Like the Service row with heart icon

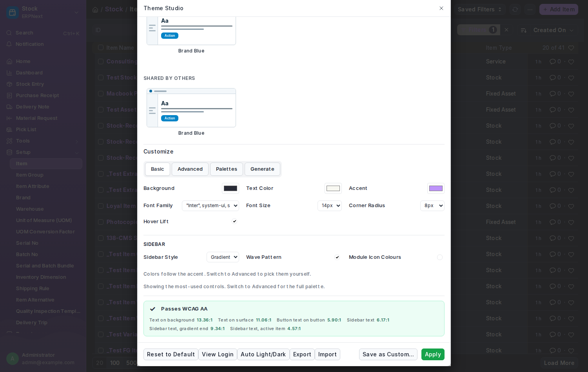[571, 62]
